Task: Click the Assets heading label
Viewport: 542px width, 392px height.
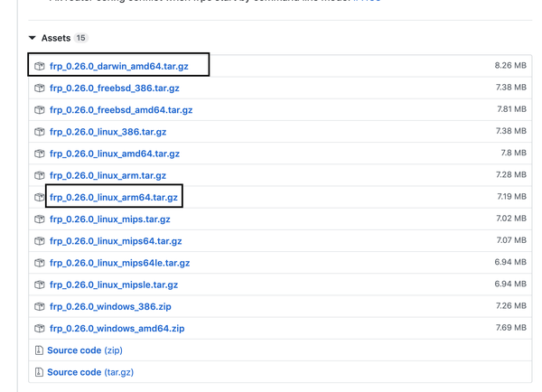Action: click(x=56, y=38)
